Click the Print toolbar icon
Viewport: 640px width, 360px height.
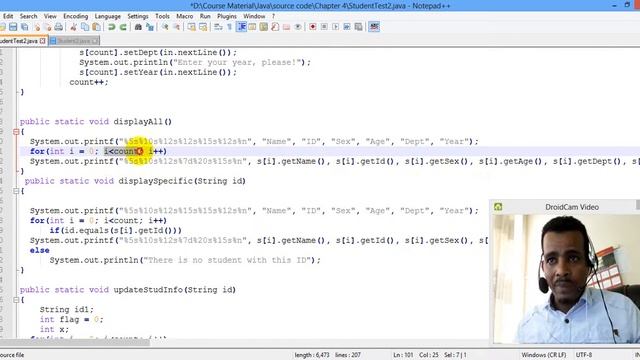pos(59,27)
